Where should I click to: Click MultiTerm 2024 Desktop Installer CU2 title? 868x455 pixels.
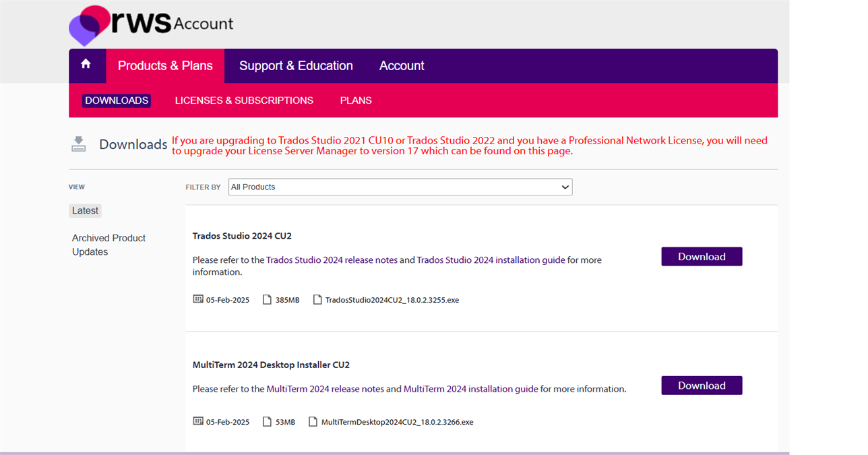271,365
